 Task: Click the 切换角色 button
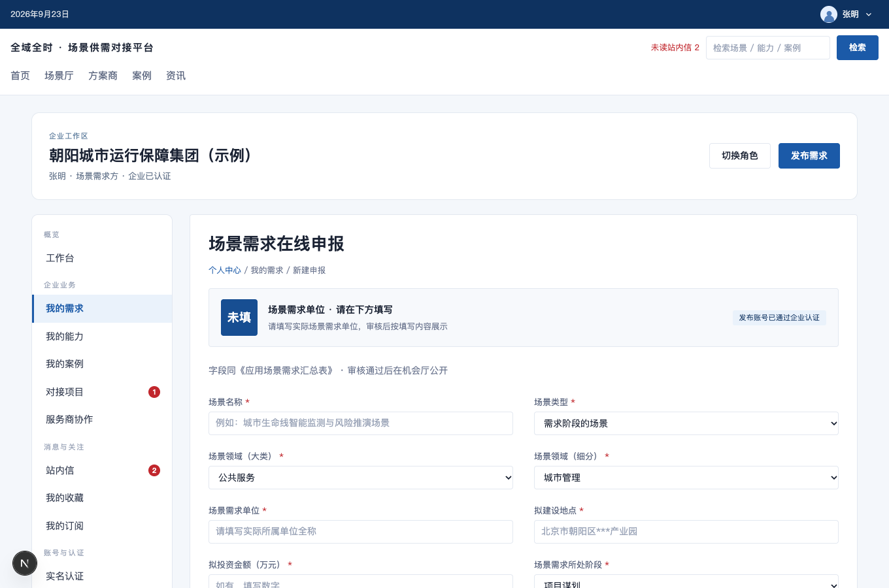coord(740,155)
